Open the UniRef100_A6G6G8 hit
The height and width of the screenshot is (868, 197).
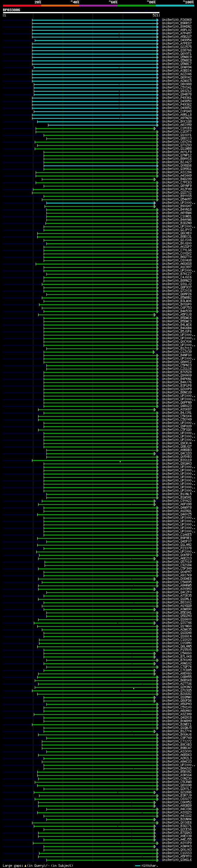[176, 264]
